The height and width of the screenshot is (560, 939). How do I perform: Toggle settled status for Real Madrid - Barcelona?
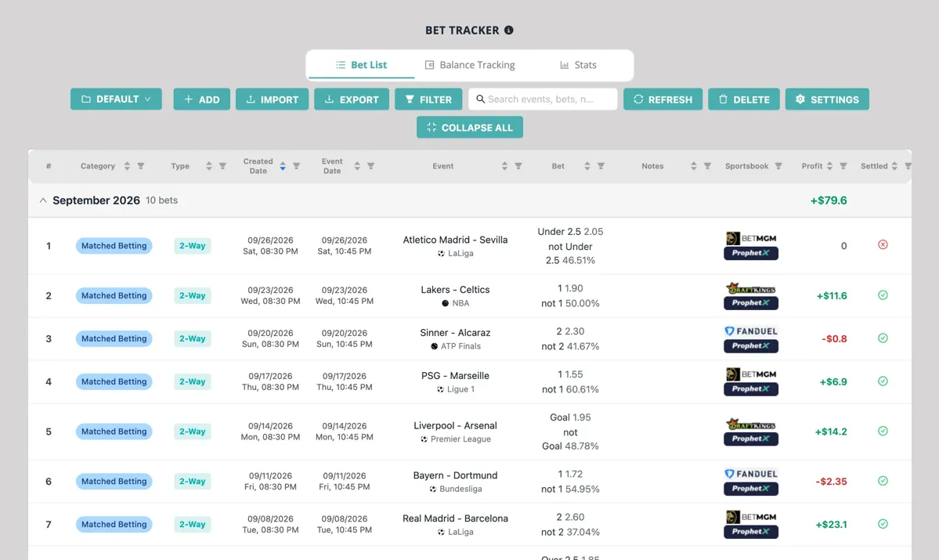pyautogui.click(x=883, y=523)
